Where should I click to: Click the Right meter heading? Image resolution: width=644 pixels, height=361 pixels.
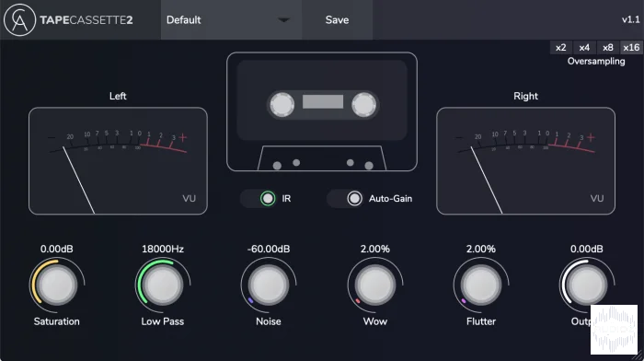(525, 96)
